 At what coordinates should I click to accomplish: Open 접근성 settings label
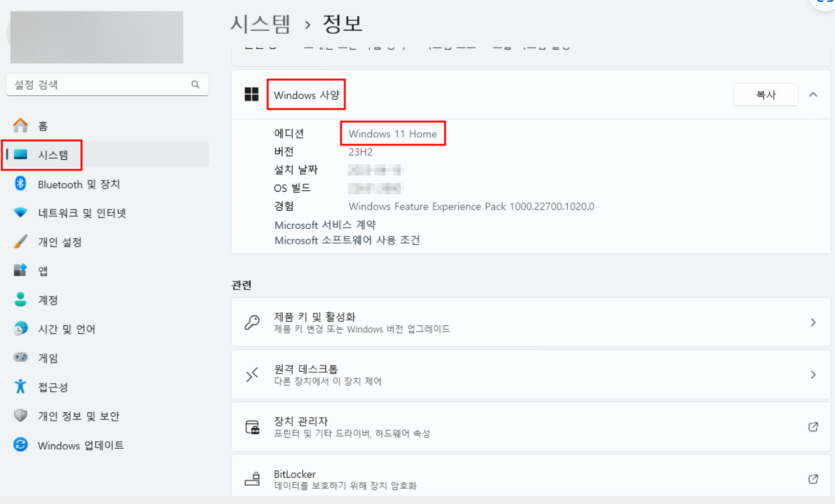coord(53,387)
